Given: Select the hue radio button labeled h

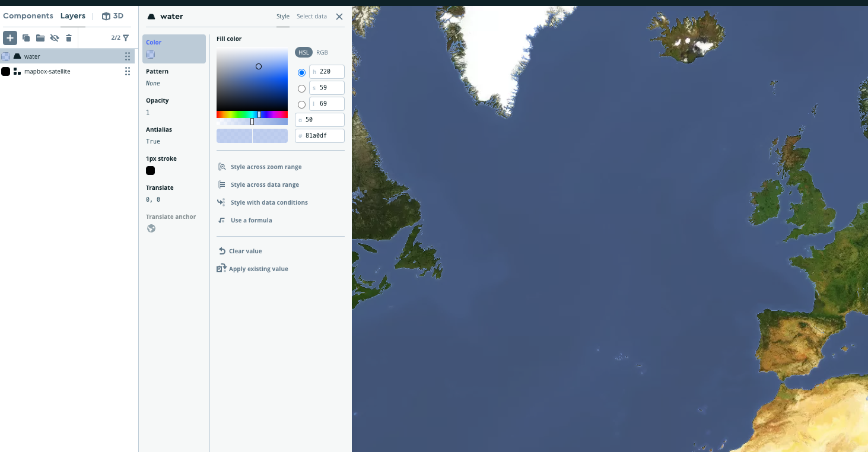Looking at the screenshot, I should [301, 72].
